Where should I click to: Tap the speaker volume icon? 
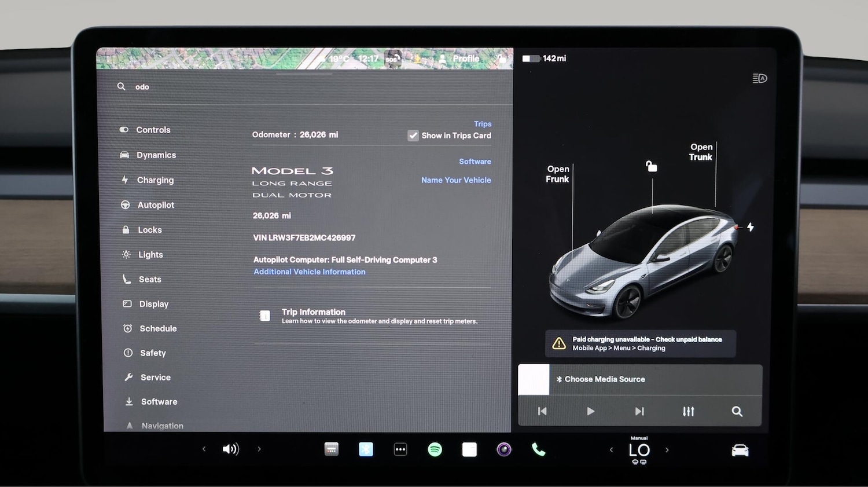(230, 449)
